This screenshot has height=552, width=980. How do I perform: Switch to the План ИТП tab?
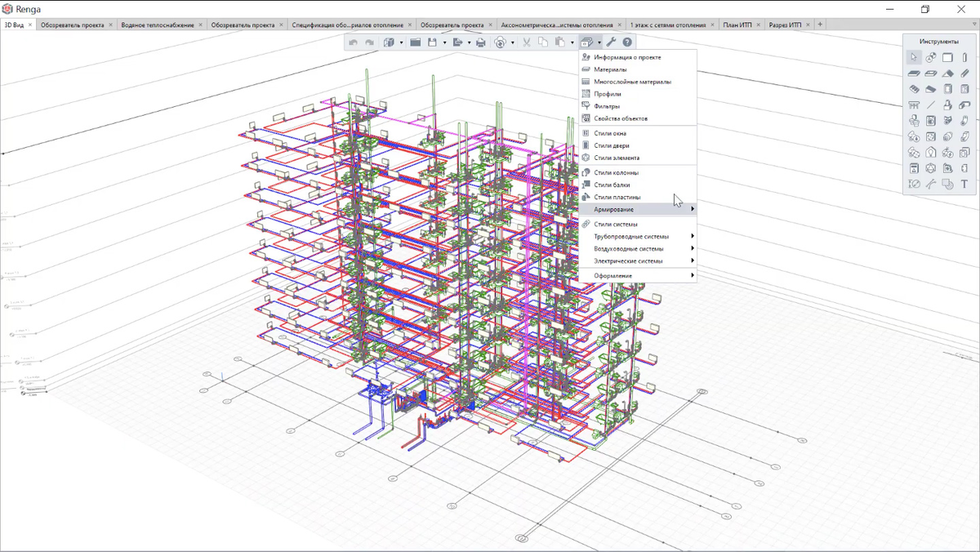(x=737, y=24)
